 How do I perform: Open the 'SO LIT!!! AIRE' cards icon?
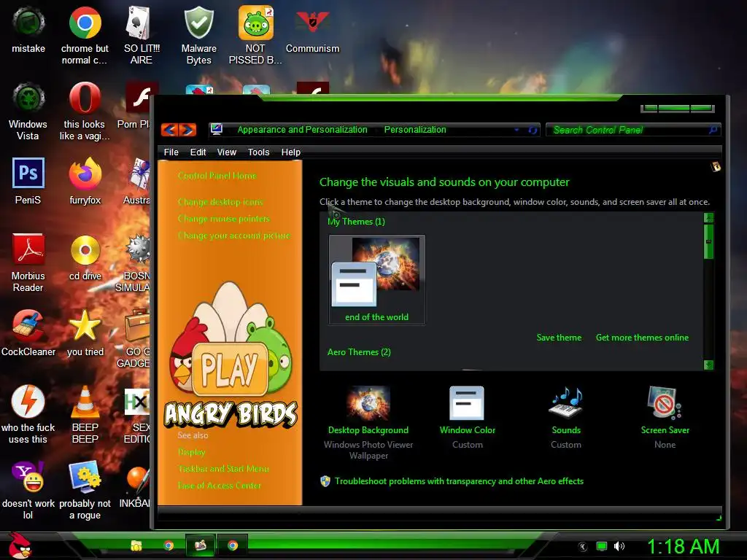pos(141,35)
